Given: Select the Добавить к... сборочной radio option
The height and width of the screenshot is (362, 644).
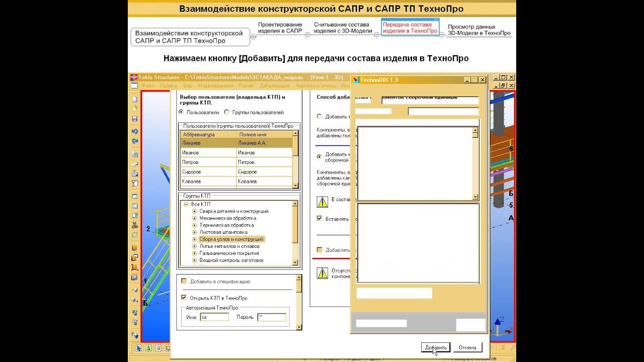Looking at the screenshot, I should [319, 157].
